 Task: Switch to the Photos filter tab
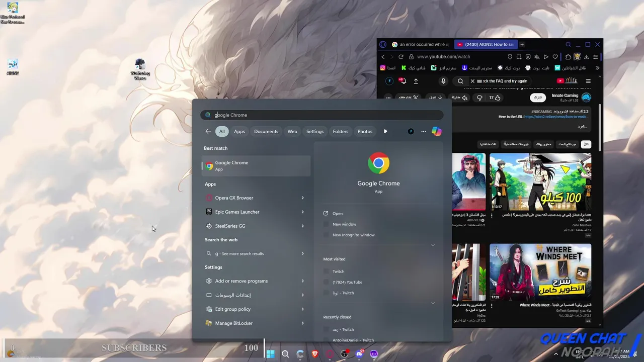pos(365,131)
